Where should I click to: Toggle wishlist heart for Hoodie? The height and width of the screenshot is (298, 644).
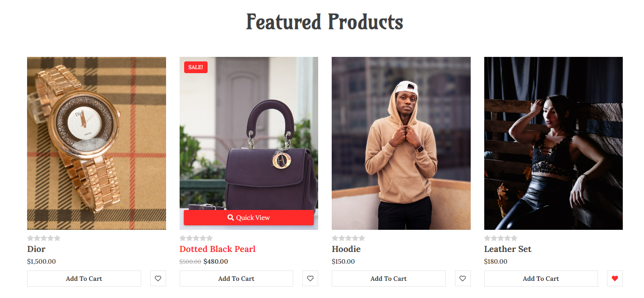point(463,279)
